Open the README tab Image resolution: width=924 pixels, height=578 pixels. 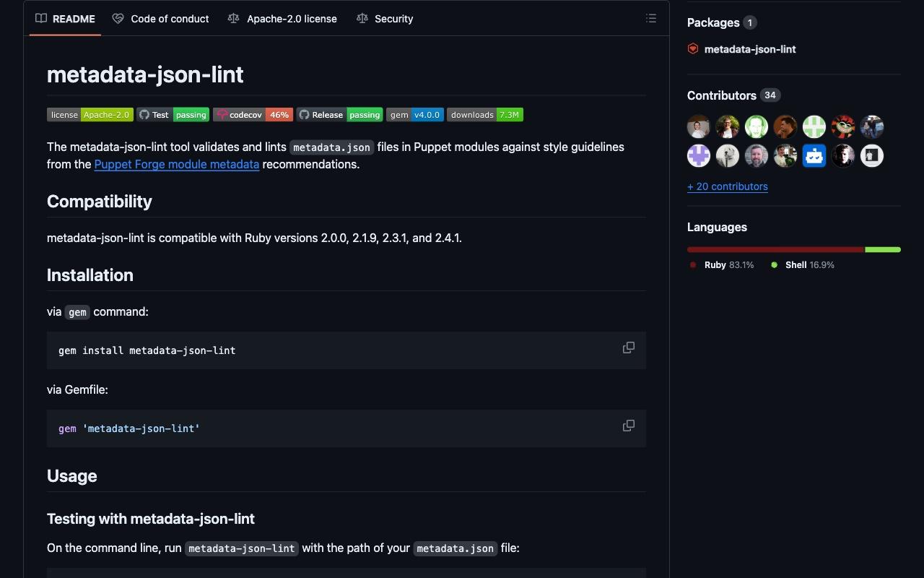65,19
